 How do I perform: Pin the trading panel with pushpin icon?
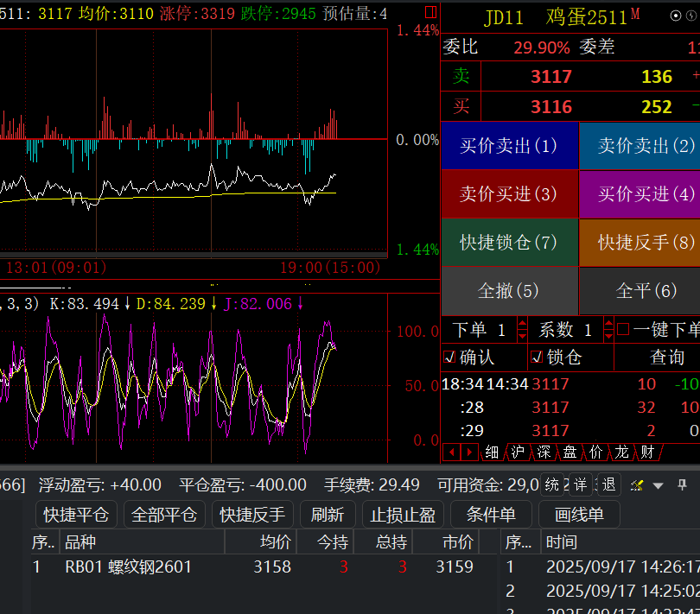pyautogui.click(x=682, y=484)
